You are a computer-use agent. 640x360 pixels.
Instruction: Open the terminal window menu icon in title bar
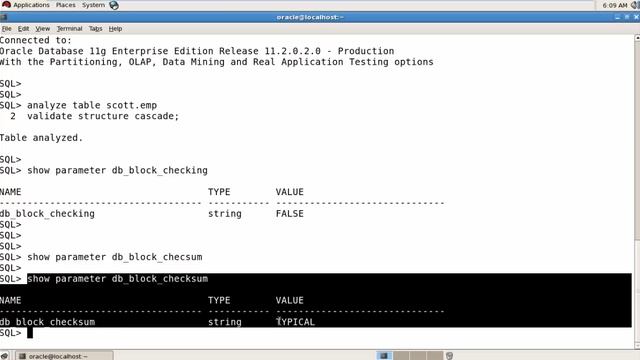pyautogui.click(x=4, y=17)
